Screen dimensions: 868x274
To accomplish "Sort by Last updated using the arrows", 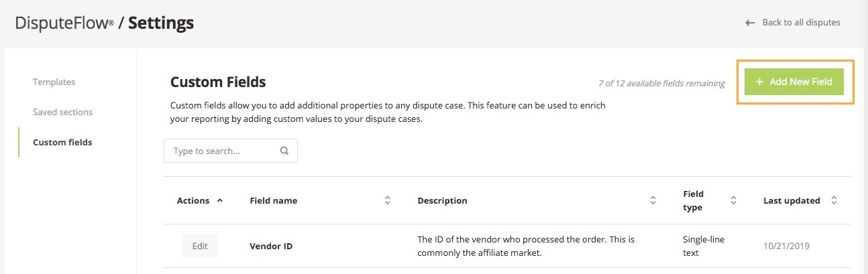I will [834, 200].
